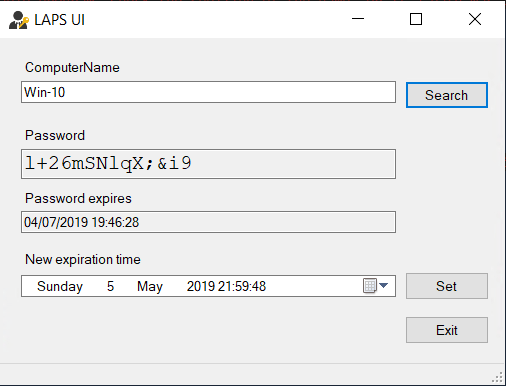The height and width of the screenshot is (386, 506).
Task: Click the 'Password expires' label
Action: [78, 198]
